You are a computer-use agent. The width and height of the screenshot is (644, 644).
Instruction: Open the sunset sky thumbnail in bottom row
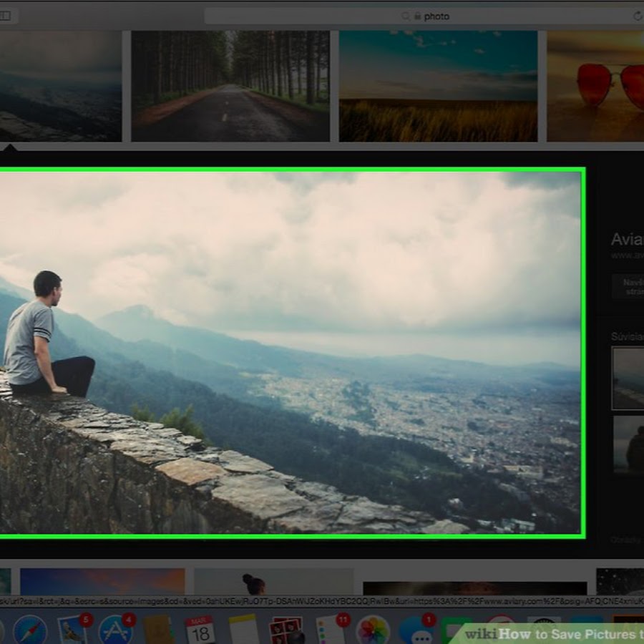pos(102,581)
